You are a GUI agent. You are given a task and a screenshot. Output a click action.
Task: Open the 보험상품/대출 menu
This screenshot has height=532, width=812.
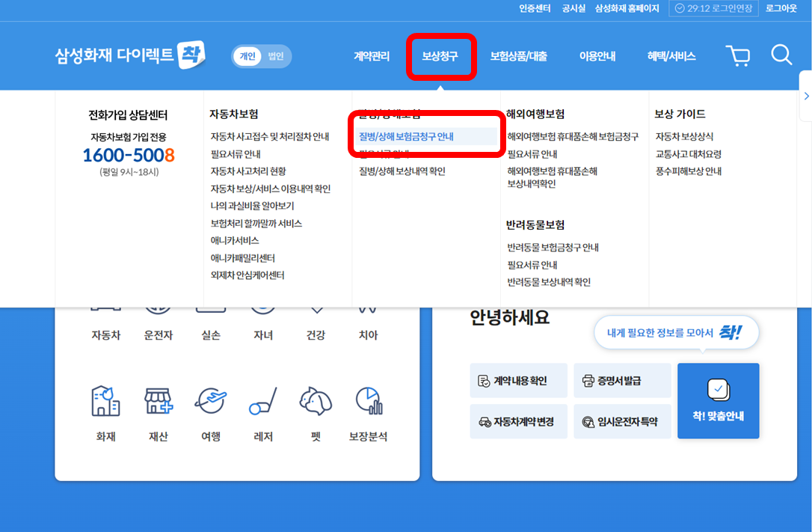[x=518, y=56]
